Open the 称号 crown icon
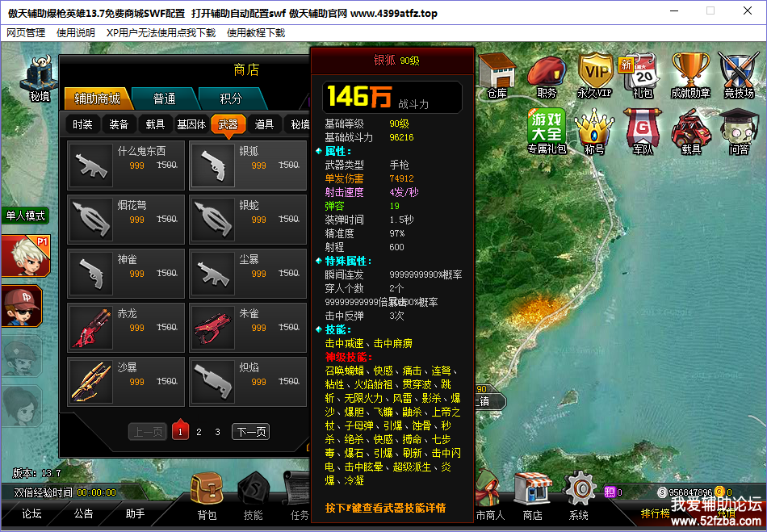The height and width of the screenshot is (532, 767). click(x=594, y=132)
